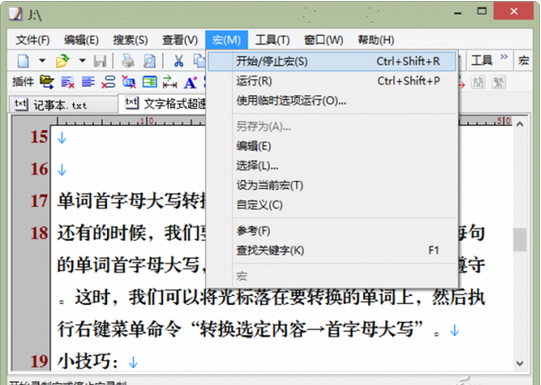Expand the New document dropdown arrow
The image size is (541, 385).
[42, 61]
